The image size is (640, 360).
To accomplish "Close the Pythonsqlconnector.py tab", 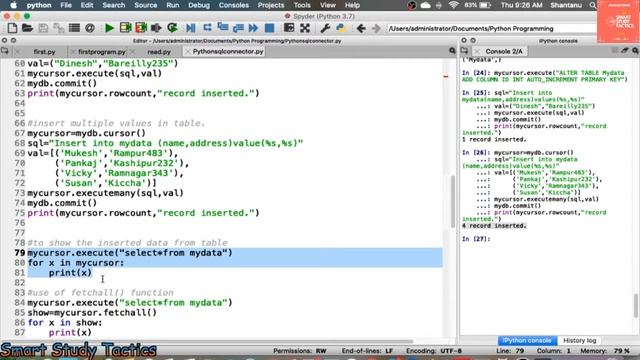I will coord(188,52).
